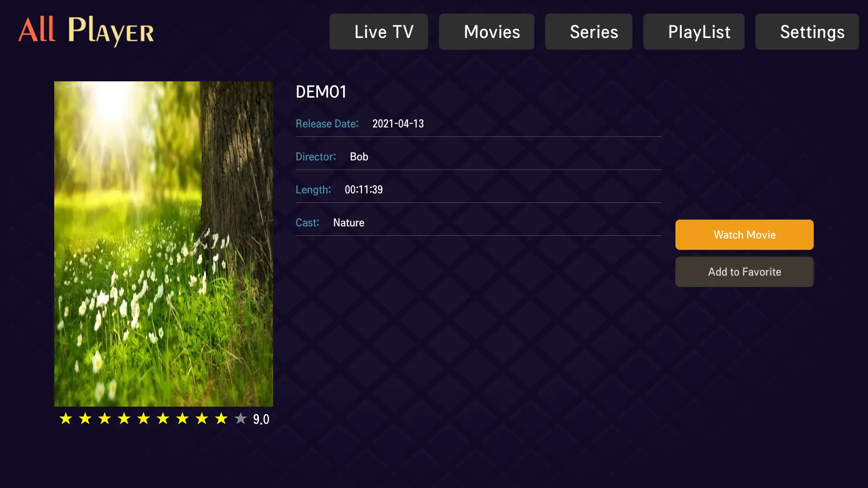Open the Settings menu

point(807,32)
